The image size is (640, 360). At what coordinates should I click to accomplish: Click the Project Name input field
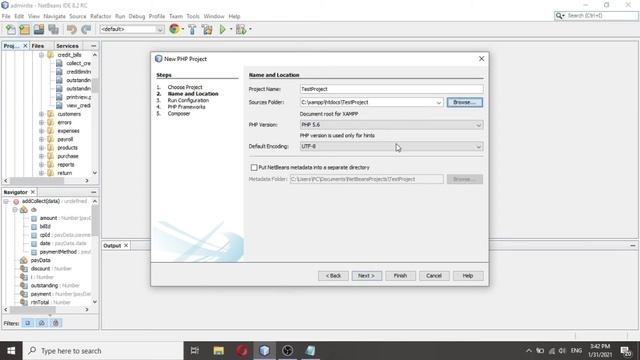[391, 89]
